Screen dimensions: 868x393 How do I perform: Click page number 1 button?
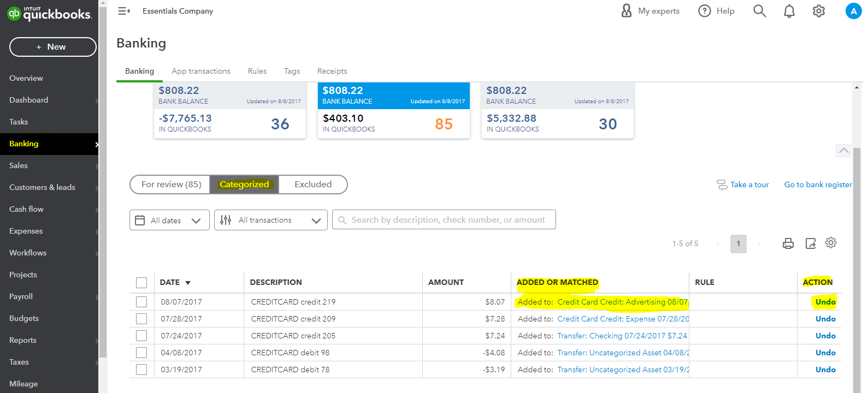tap(738, 244)
